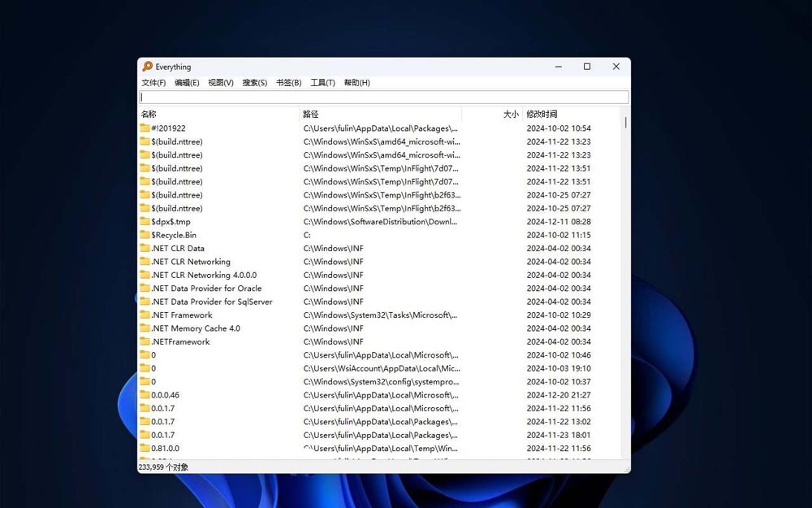Focus the search input field
Viewport: 812px width, 508px height.
click(384, 97)
